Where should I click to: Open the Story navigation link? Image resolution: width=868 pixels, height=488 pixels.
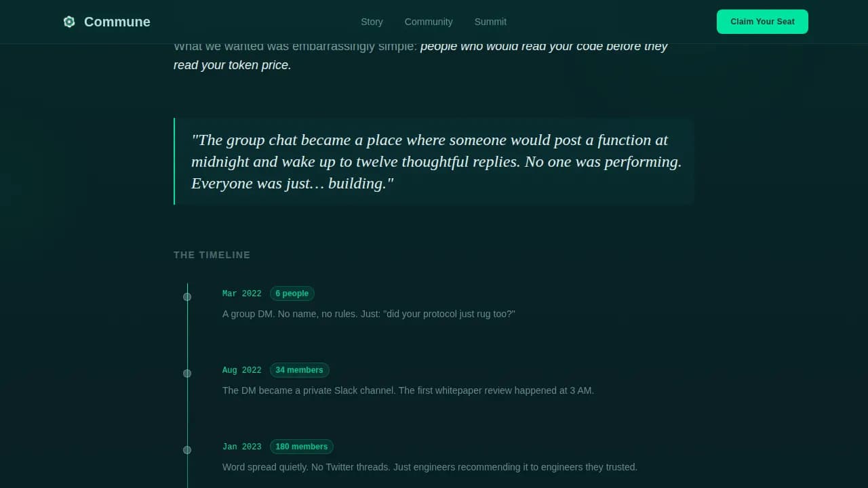click(372, 22)
